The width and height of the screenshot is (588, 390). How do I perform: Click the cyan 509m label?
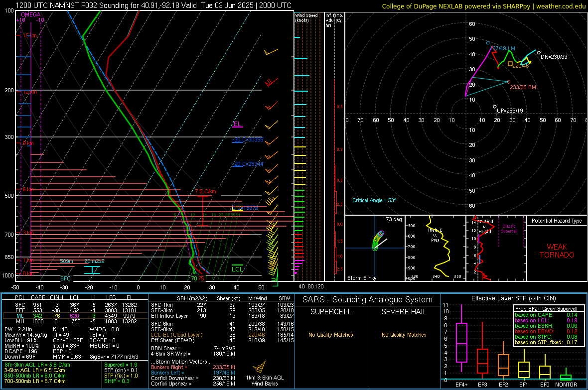pos(66,261)
